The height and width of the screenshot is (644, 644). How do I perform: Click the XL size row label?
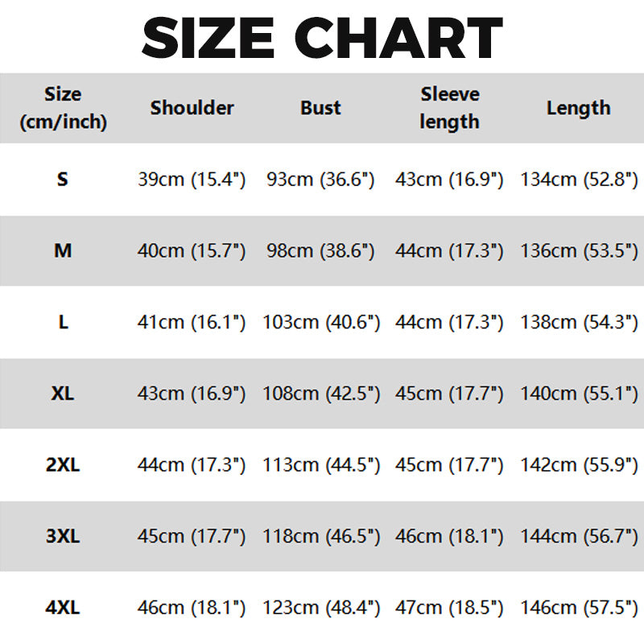[x=63, y=394]
